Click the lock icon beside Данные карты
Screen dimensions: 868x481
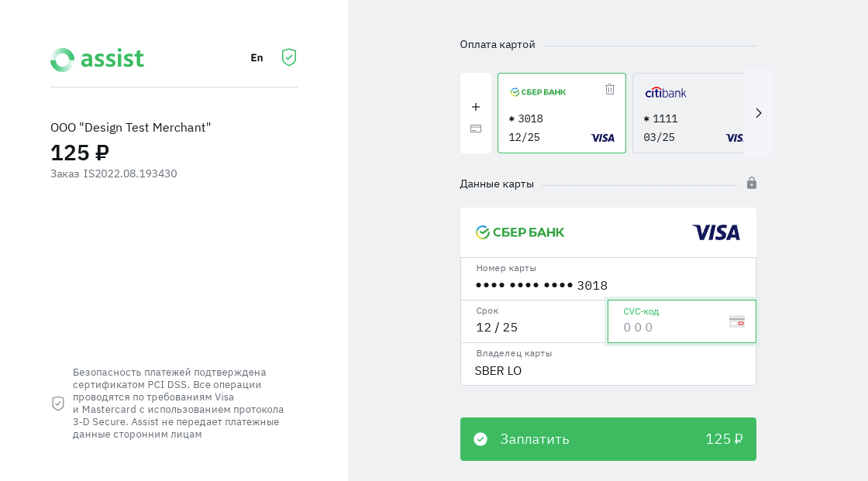click(x=751, y=183)
